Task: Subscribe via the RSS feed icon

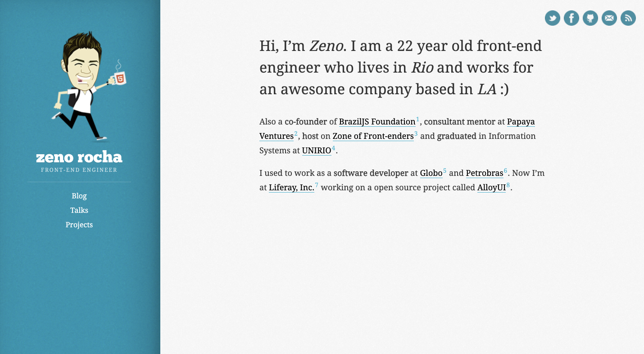Action: [x=628, y=18]
